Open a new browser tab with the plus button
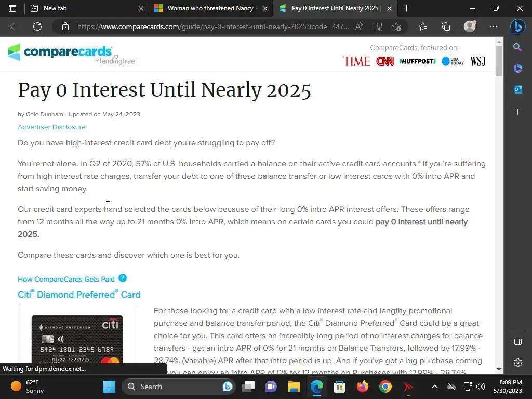This screenshot has width=532, height=399. 406,8
